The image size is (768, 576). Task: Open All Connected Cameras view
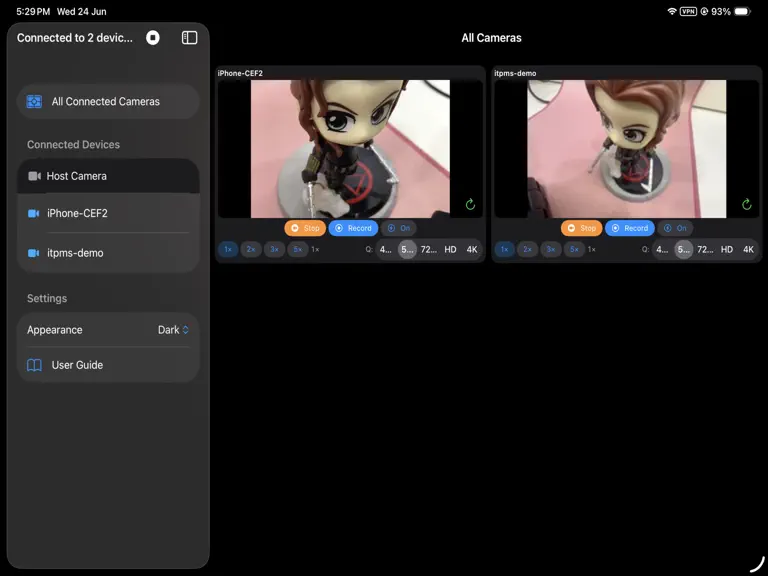coord(108,101)
